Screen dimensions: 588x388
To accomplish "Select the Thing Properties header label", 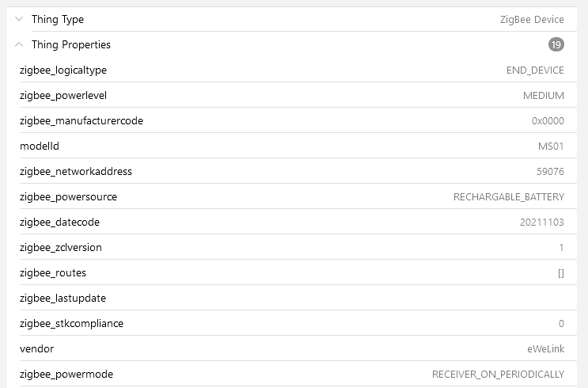I will point(71,45).
